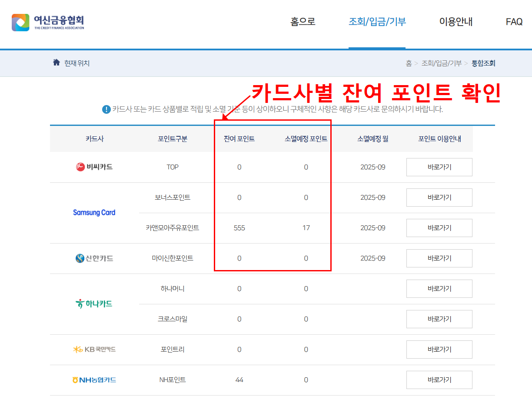Click the 현재 위치 label

pos(77,63)
